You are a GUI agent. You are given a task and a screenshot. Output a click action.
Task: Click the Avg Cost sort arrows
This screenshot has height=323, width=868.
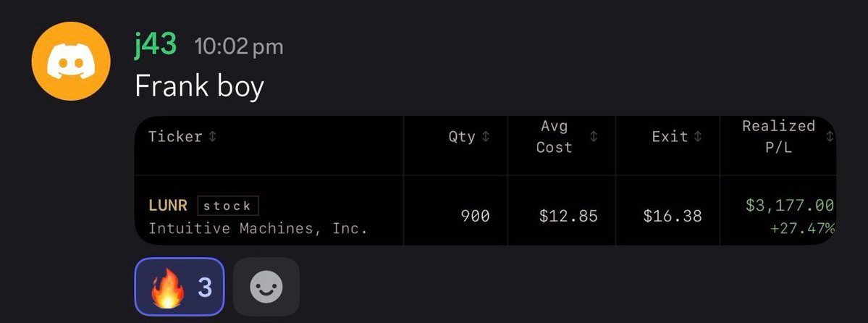[x=594, y=137]
